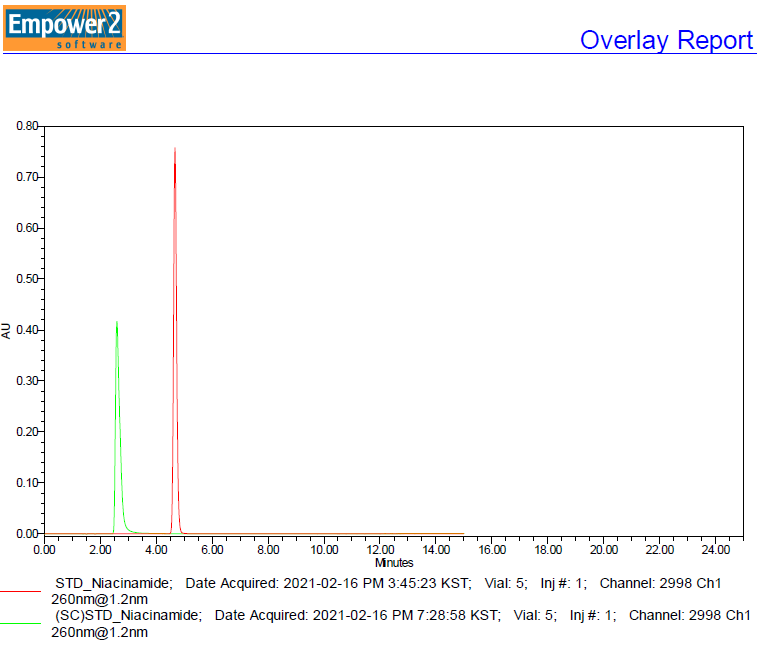Click the red trace's 260nm@1.2nm text

coord(99,599)
